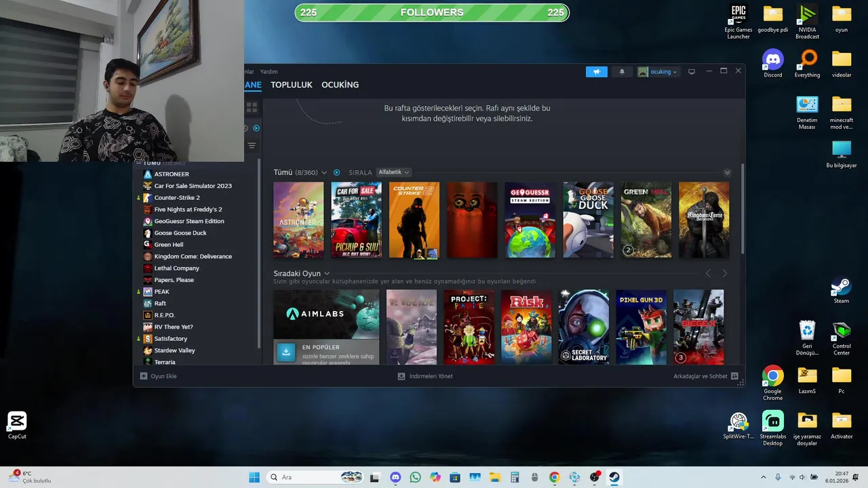Open the Yardım menu
This screenshot has height=488, width=868.
tap(269, 71)
